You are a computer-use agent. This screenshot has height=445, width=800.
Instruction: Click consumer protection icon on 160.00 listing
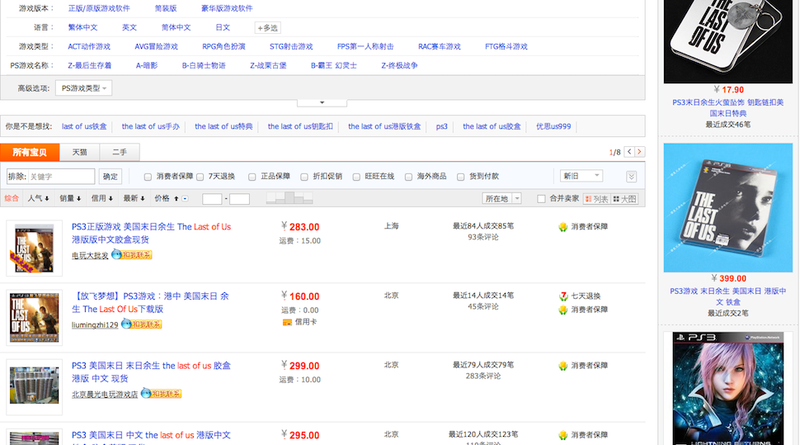563,310
